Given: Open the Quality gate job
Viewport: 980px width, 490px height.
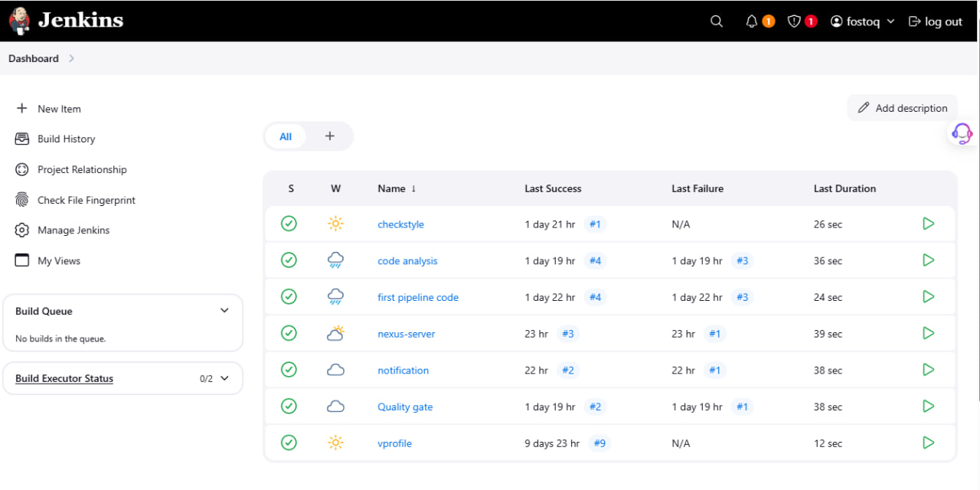Looking at the screenshot, I should click(405, 407).
